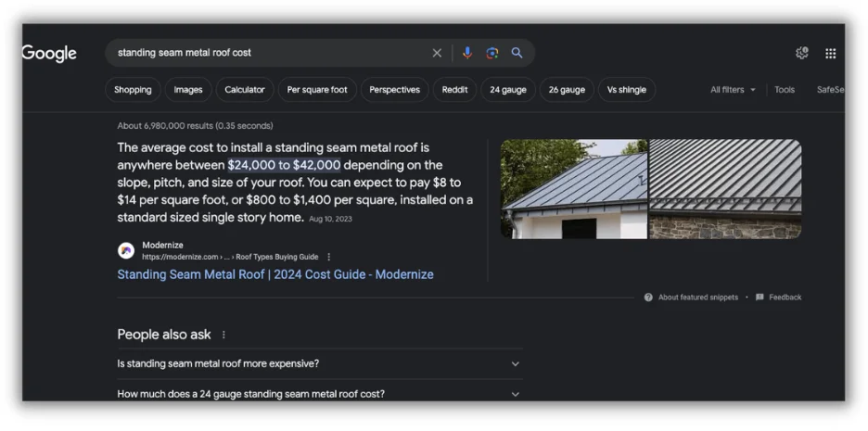
Task: Click the Feedback flag icon
Action: pos(759,298)
